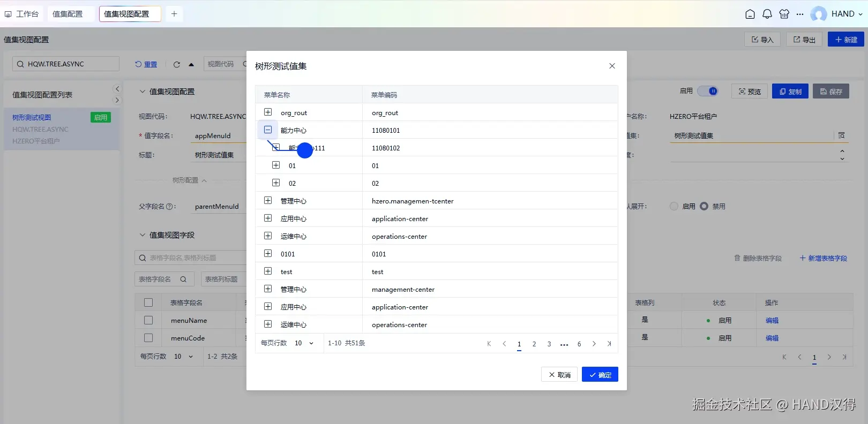
Task: Expand the 01 tree node
Action: pos(276,165)
